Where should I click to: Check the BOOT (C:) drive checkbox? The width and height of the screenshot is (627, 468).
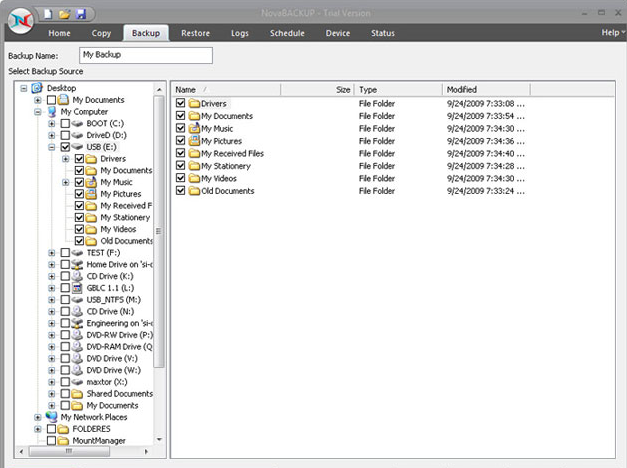pos(65,124)
